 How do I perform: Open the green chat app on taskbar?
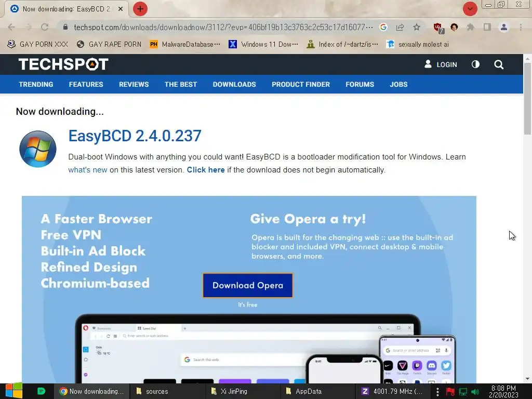[x=41, y=391]
